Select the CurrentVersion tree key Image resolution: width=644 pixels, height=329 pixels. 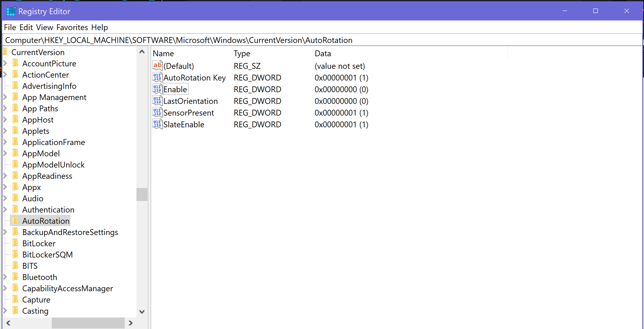(x=38, y=52)
